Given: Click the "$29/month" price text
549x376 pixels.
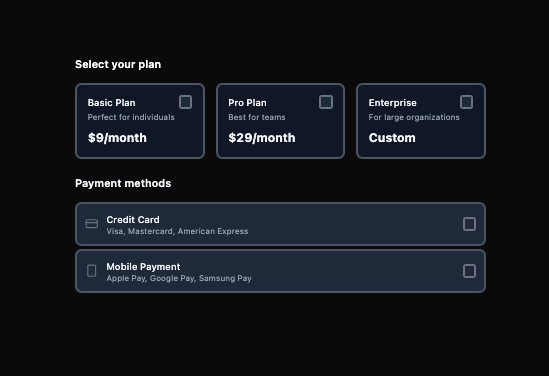Looking at the screenshot, I should point(262,138).
